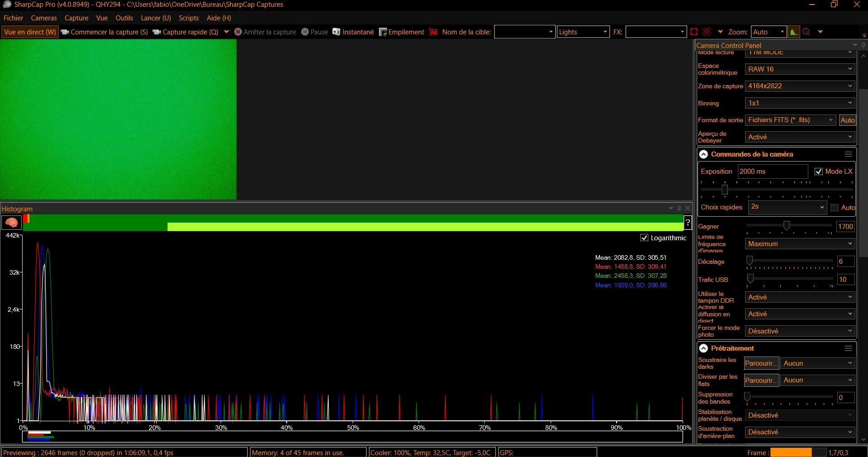868x457 pixels.
Task: Click the Capture rapide (Q) button
Action: (x=185, y=32)
